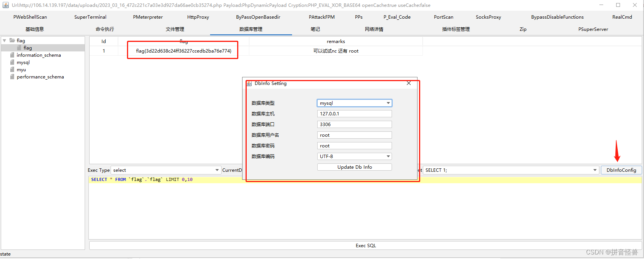Screen dimensions: 644x259
Task: Click the Java icon in DbInfo Setting title
Action: (x=249, y=83)
